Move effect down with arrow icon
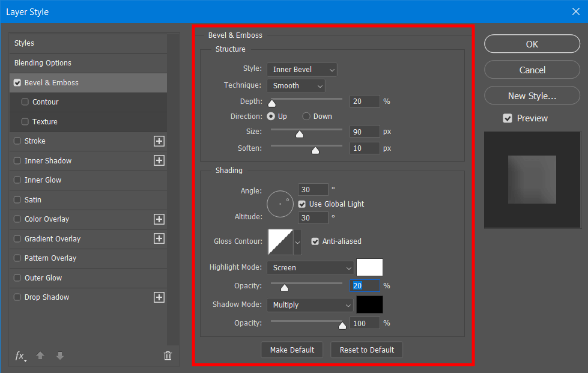 click(60, 356)
